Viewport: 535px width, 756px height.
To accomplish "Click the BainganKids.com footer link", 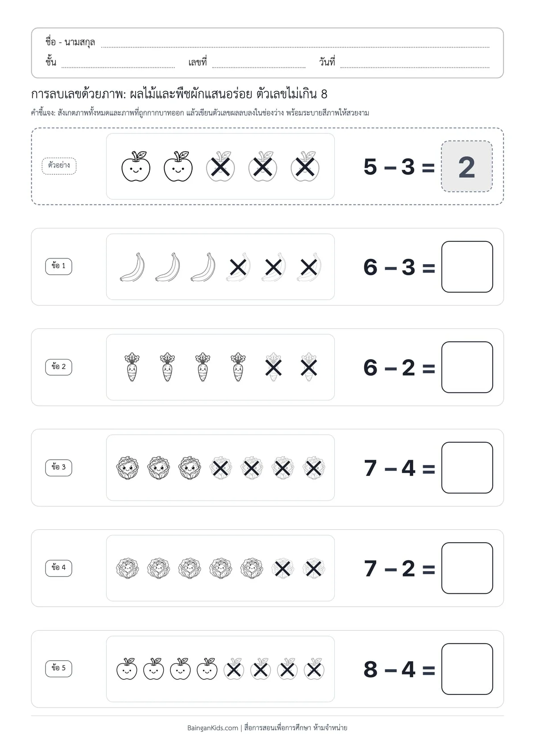I will tap(213, 728).
